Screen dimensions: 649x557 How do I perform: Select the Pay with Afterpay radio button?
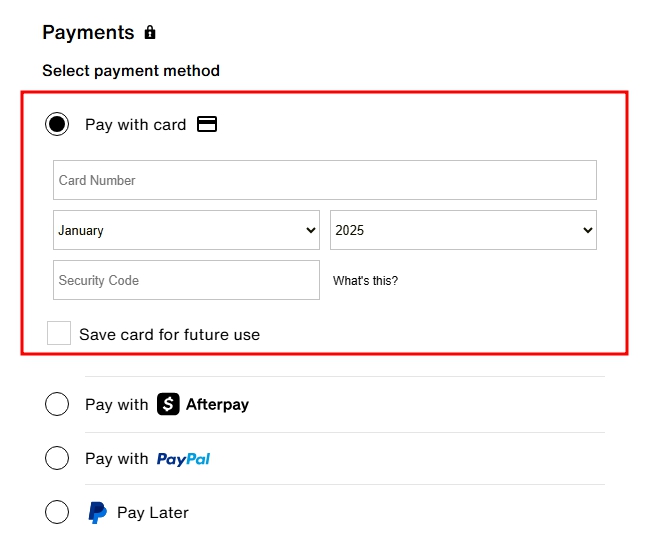point(57,404)
